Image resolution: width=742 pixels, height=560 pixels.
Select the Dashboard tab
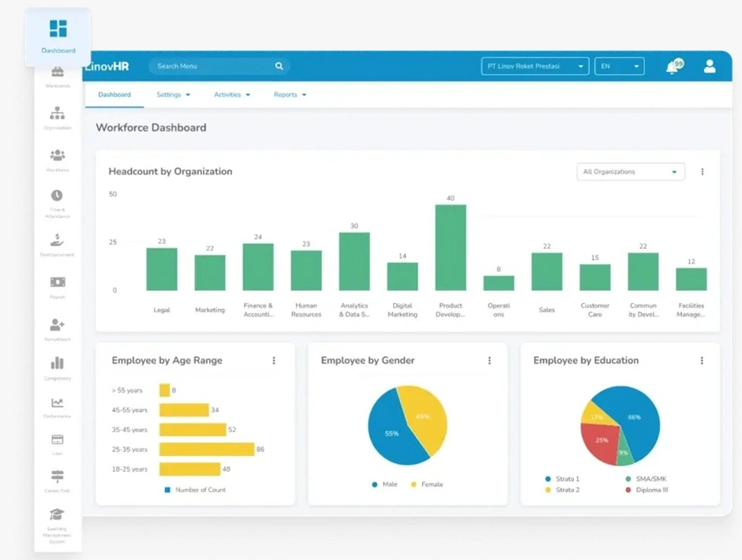click(x=114, y=95)
